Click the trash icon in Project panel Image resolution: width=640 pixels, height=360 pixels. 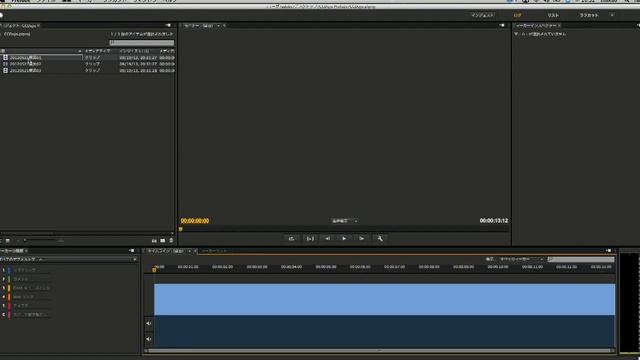point(171,241)
